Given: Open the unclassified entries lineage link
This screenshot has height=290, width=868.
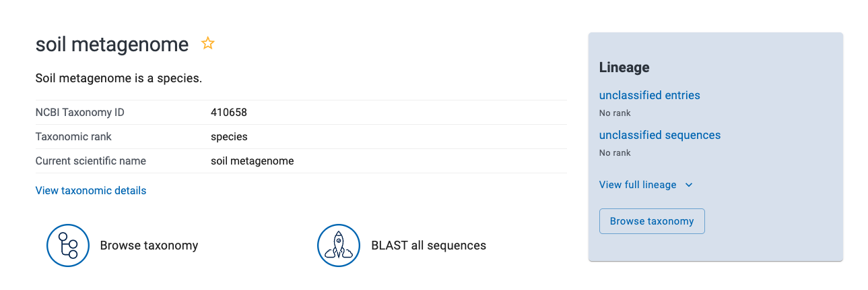Looking at the screenshot, I should point(649,95).
